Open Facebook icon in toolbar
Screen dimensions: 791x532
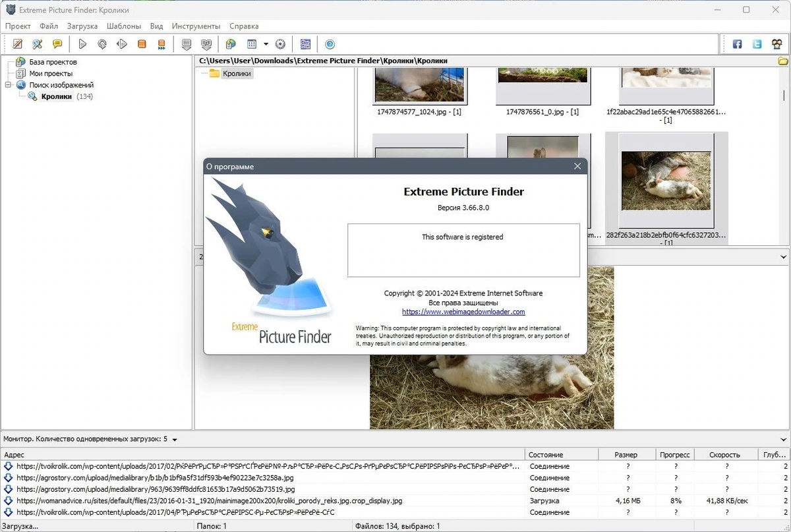[x=738, y=44]
